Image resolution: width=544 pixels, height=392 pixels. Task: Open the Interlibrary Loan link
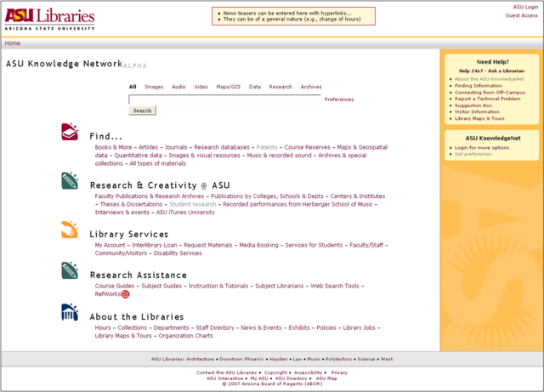pos(155,245)
